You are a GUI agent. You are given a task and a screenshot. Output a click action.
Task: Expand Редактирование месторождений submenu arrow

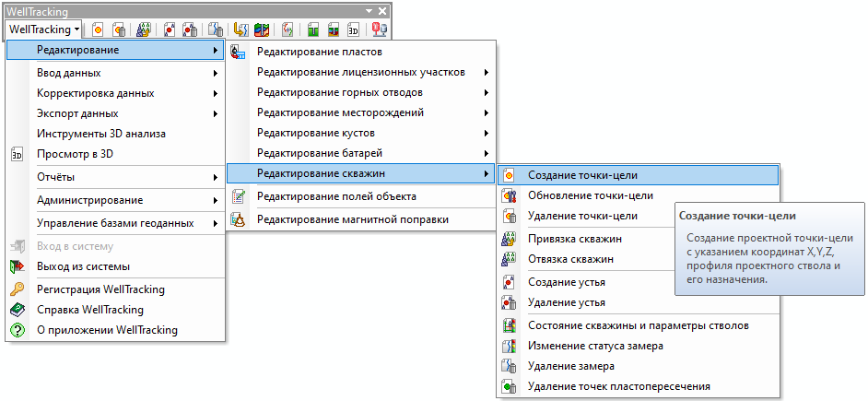tap(486, 113)
